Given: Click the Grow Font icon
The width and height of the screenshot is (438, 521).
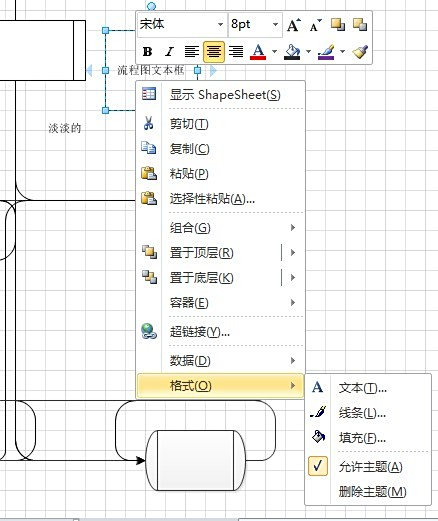Looking at the screenshot, I should click(x=293, y=25).
